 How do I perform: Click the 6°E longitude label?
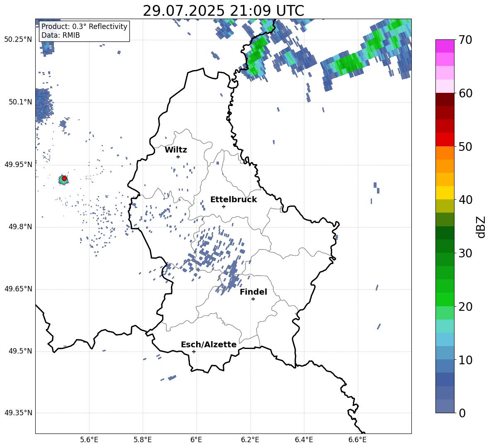pyautogui.click(x=196, y=440)
